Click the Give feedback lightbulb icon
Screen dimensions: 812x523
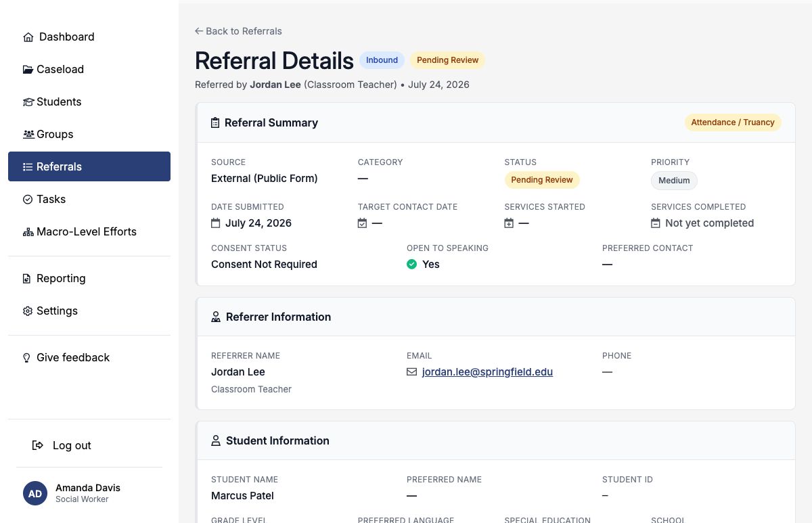point(27,358)
